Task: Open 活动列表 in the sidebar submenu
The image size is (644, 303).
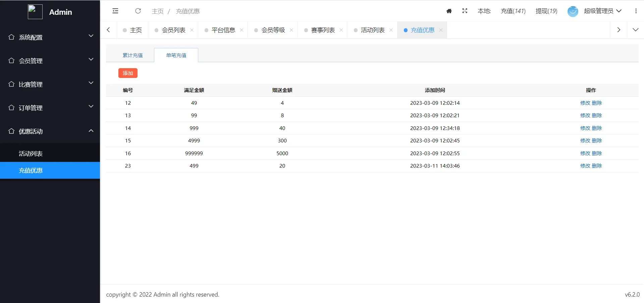Action: point(31,154)
